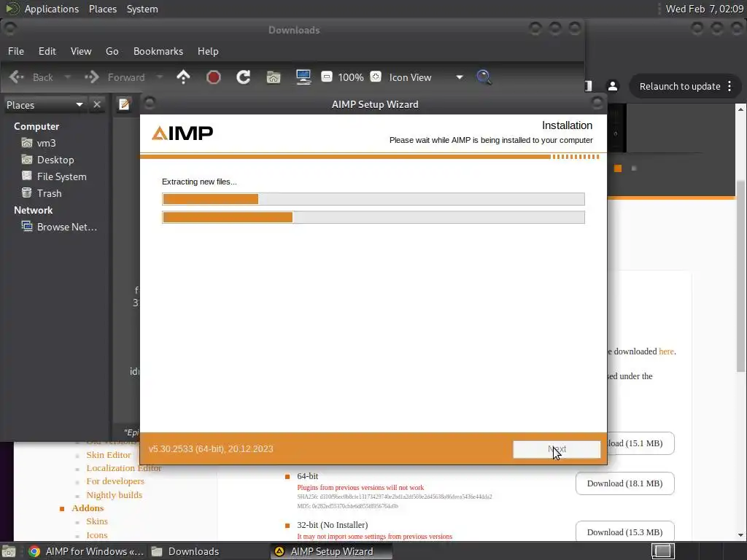Viewport: 747px width, 560px height.
Task: Open the Applications system menu
Action: click(52, 9)
